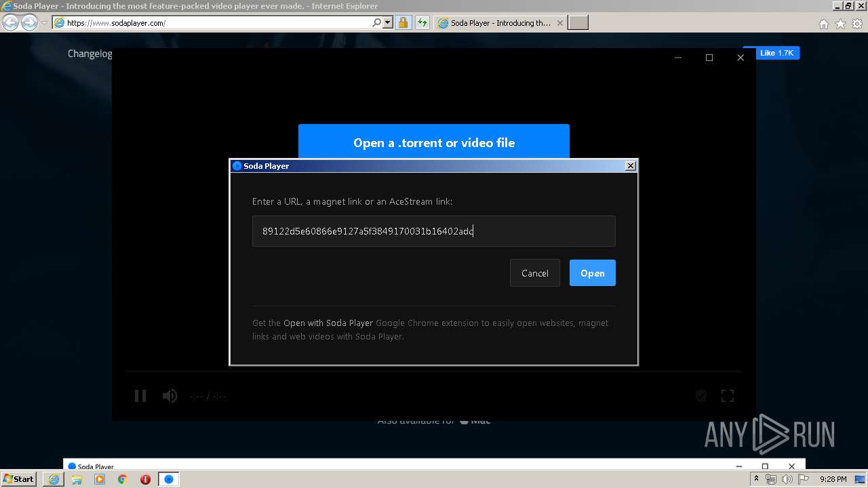Expand the address bar autocomplete dropdown

click(x=388, y=23)
